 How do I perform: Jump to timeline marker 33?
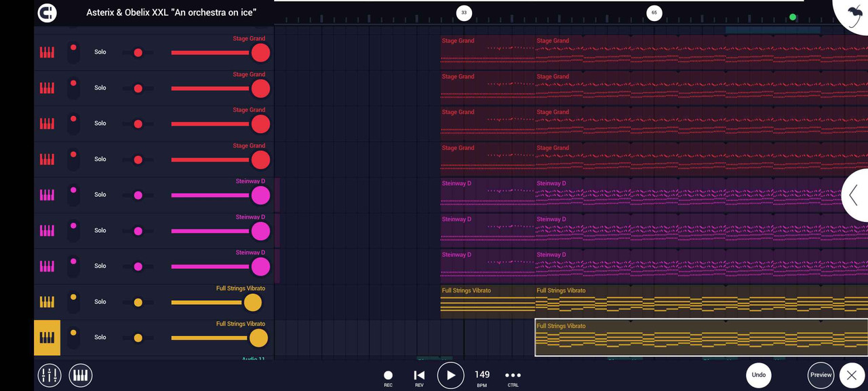click(464, 12)
